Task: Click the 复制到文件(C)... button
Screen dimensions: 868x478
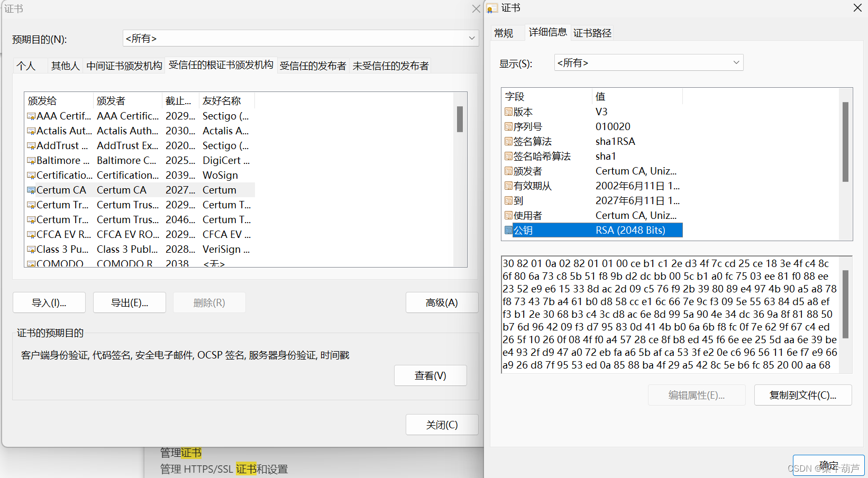Action: 803,395
